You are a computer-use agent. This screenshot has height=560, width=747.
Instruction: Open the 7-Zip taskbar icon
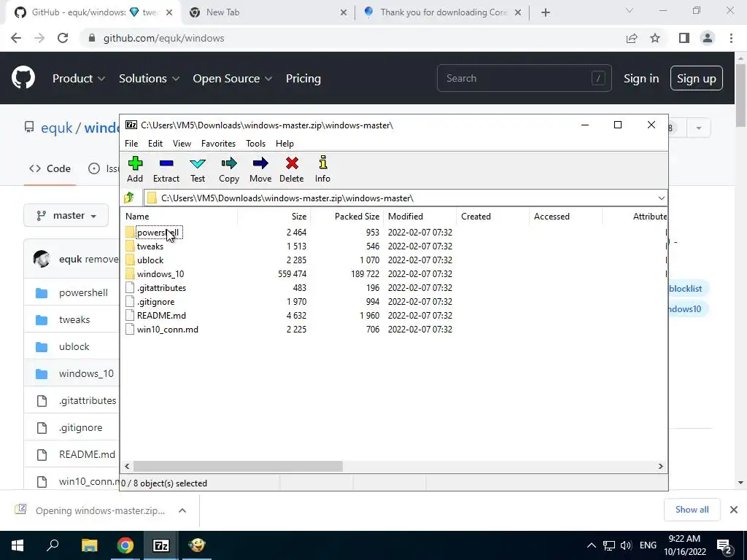coord(161,545)
